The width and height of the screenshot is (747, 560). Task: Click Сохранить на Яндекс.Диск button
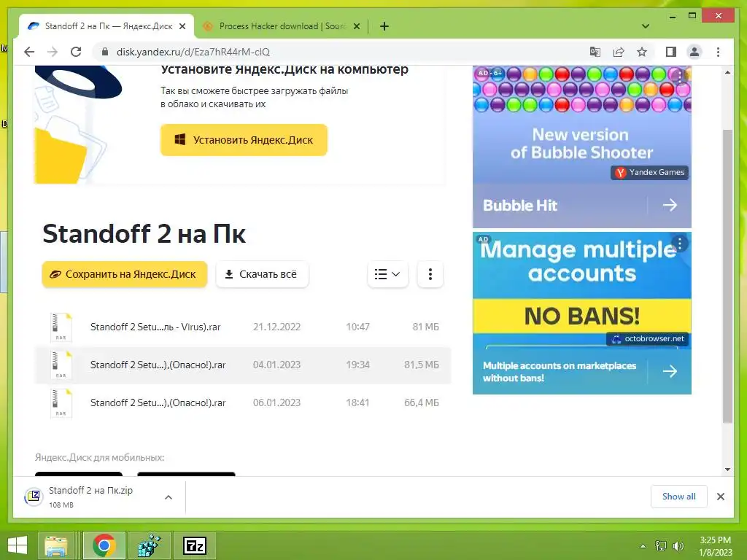click(x=124, y=274)
